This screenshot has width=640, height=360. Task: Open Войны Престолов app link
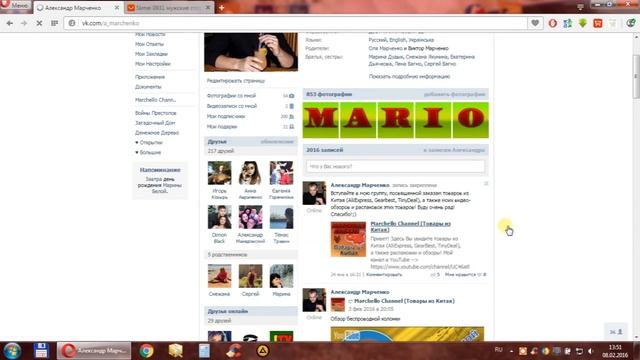pyautogui.click(x=156, y=113)
